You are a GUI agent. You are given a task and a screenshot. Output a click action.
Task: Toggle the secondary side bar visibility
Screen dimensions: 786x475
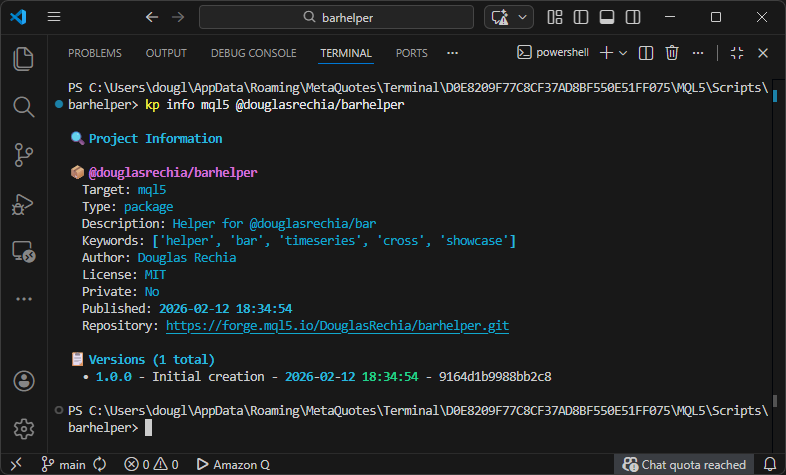[x=632, y=17]
